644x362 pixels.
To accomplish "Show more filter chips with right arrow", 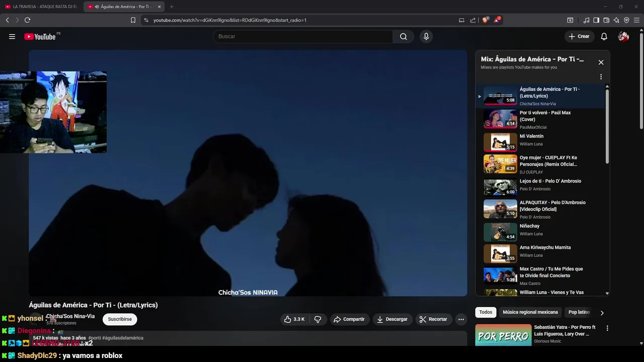I will [602, 313].
